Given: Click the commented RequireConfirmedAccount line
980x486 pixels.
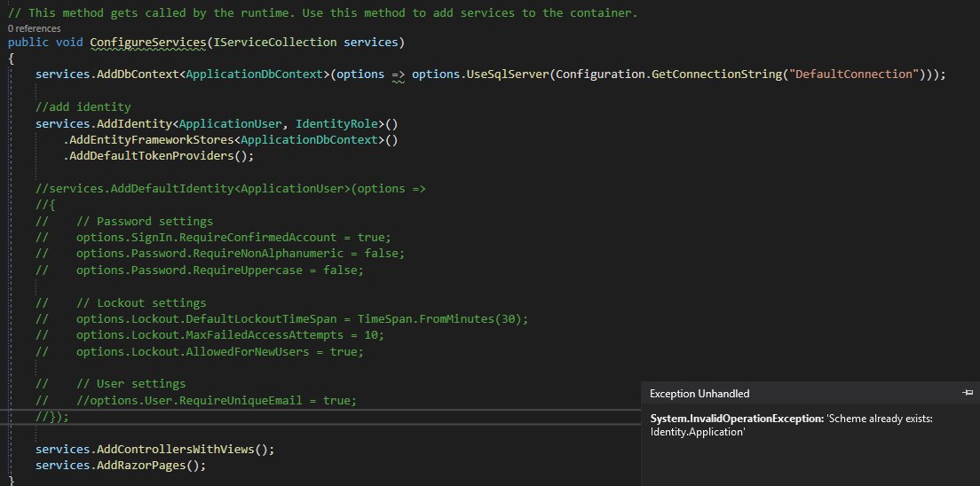Looking at the screenshot, I should [x=233, y=238].
